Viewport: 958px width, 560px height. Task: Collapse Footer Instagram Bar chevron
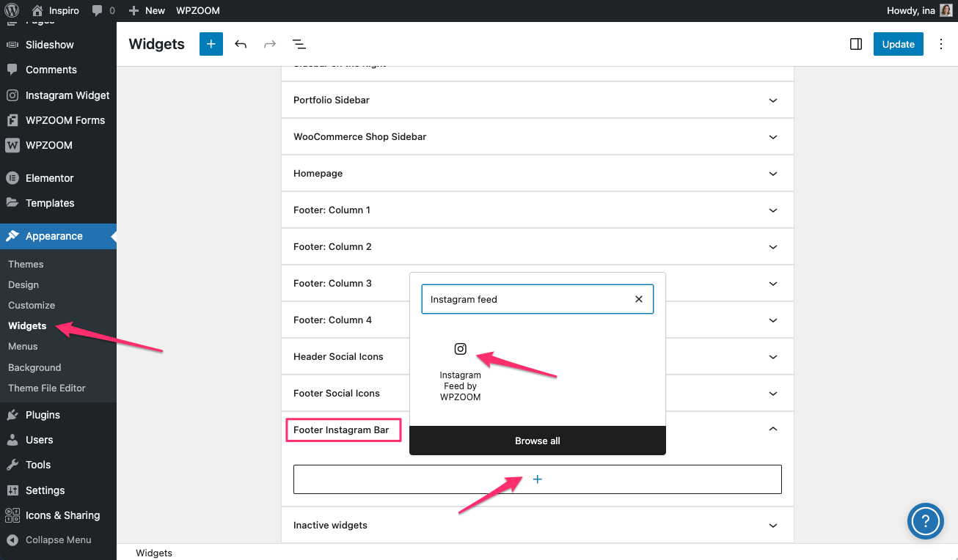[x=773, y=429]
